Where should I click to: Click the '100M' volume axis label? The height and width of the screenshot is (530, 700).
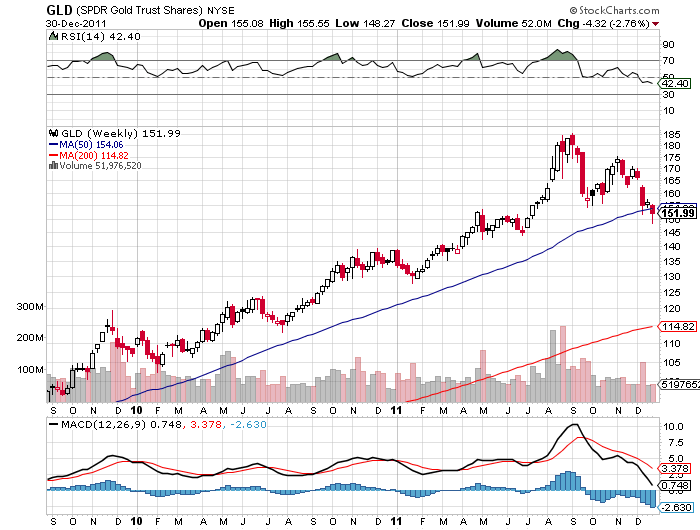(30, 369)
